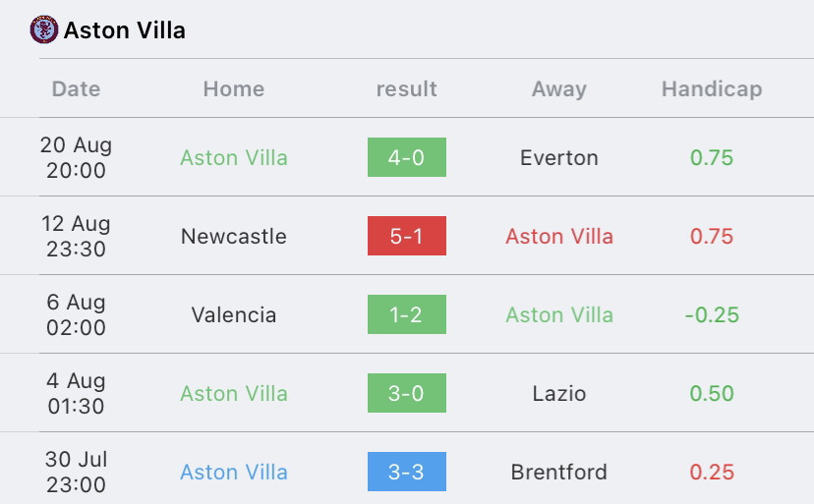Open the 3-0 result versus Lazio
814x504 pixels.
pos(406,393)
